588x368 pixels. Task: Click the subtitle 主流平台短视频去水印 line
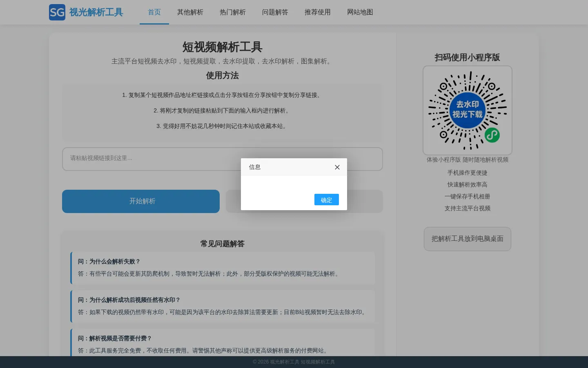pyautogui.click(x=223, y=61)
